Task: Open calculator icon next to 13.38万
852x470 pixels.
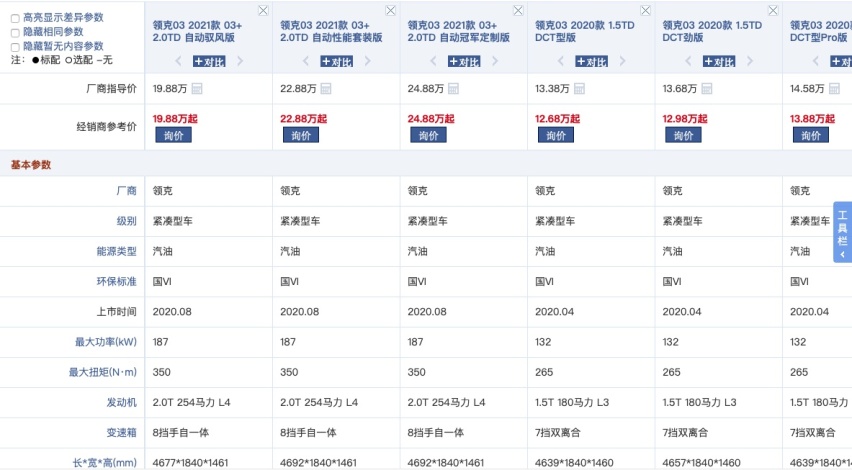Action: click(x=580, y=89)
